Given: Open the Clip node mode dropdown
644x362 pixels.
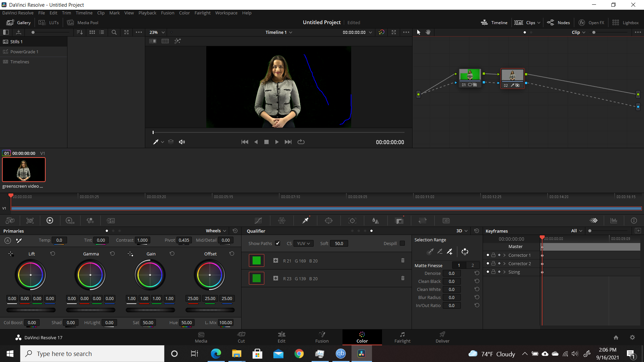Looking at the screenshot, I should click(579, 32).
